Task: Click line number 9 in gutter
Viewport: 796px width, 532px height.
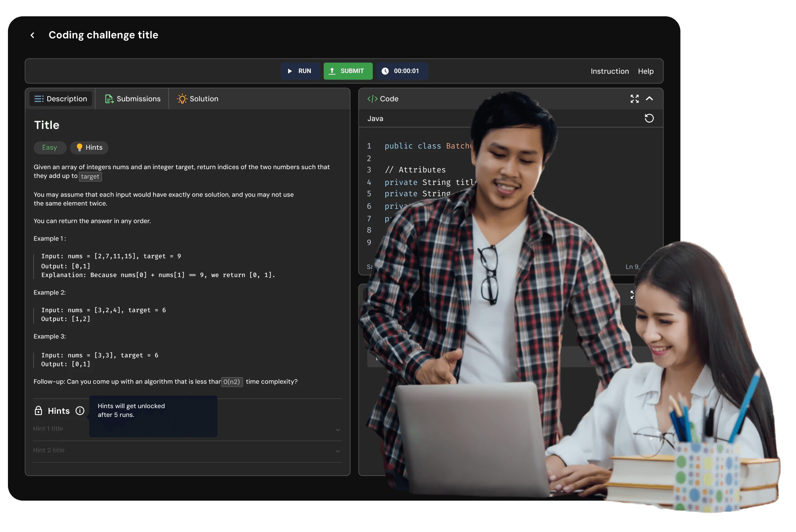Action: tap(369, 243)
